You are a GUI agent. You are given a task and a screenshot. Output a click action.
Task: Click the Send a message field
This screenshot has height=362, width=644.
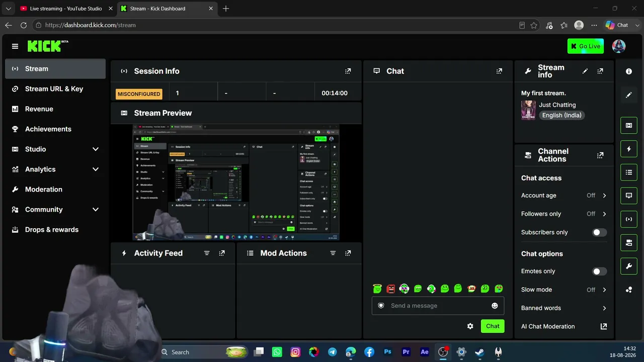[438, 306]
